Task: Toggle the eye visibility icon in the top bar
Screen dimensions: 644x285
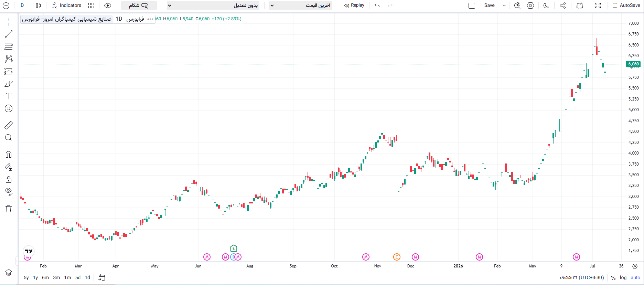Action: 108,6
